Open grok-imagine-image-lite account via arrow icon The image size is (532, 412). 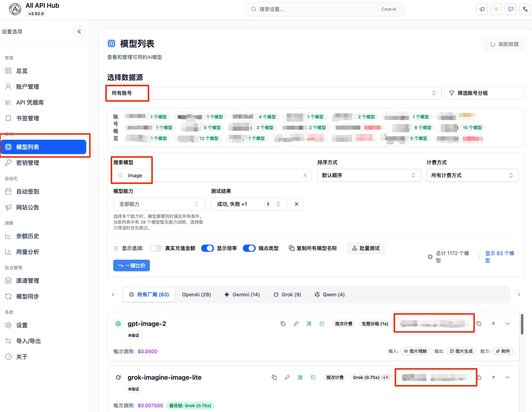pyautogui.click(x=493, y=377)
